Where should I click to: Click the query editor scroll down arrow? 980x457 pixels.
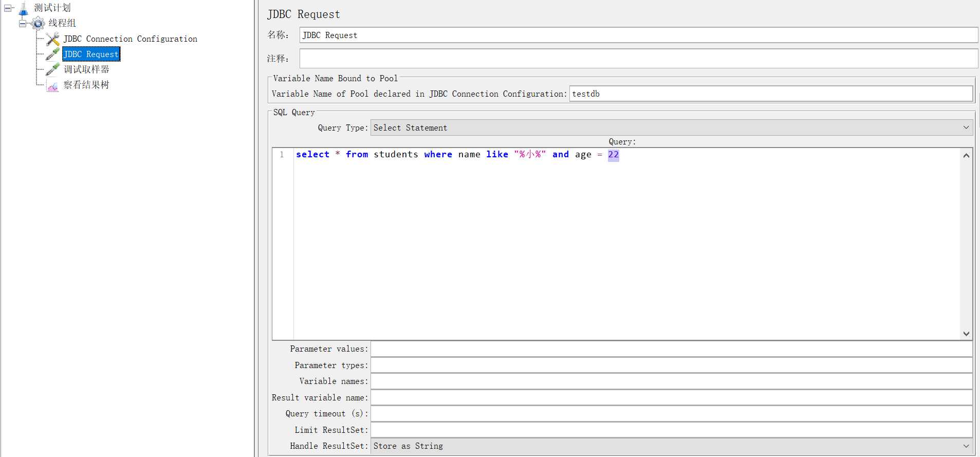pos(966,334)
